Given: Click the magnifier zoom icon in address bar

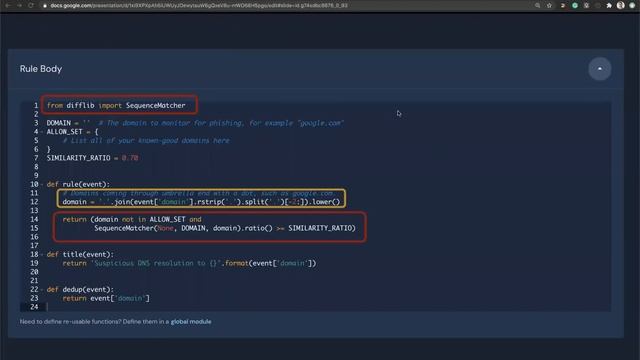Looking at the screenshot, I should coord(538,5).
